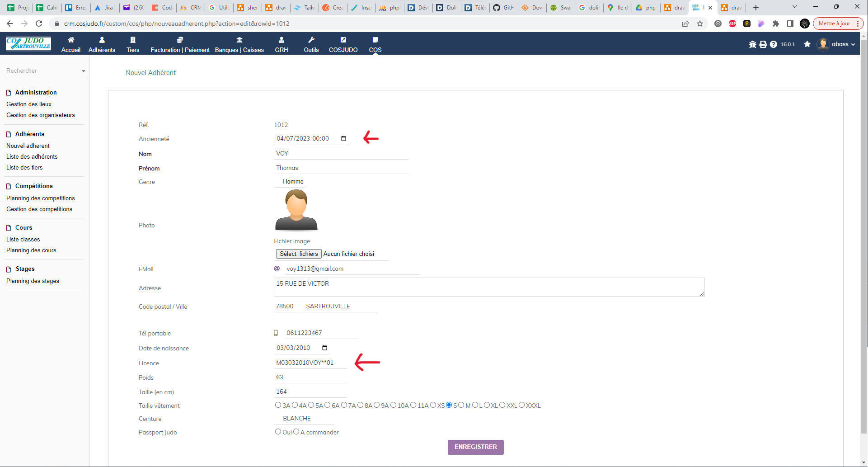The width and height of the screenshot is (868, 467).
Task: Open Liste classes link
Action: [x=23, y=239]
